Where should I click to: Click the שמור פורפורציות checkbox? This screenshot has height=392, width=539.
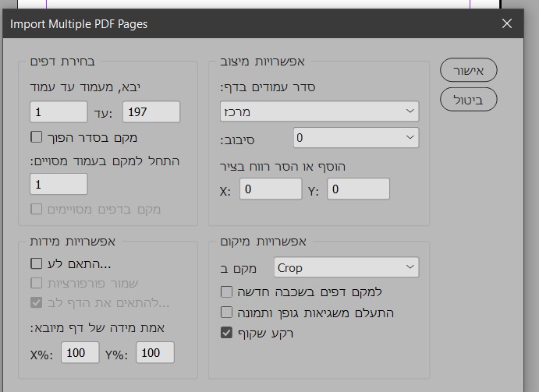[36, 283]
